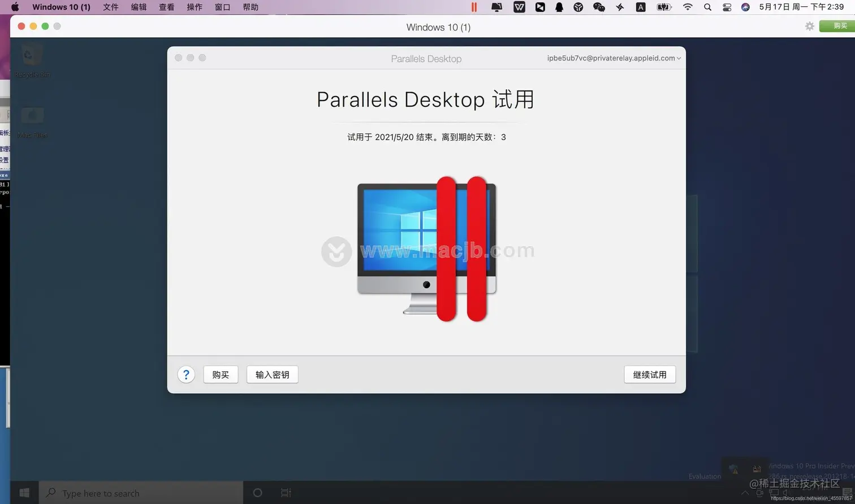Viewport: 855px width, 504px height.
Task: Click the help question mark button
Action: tap(186, 374)
